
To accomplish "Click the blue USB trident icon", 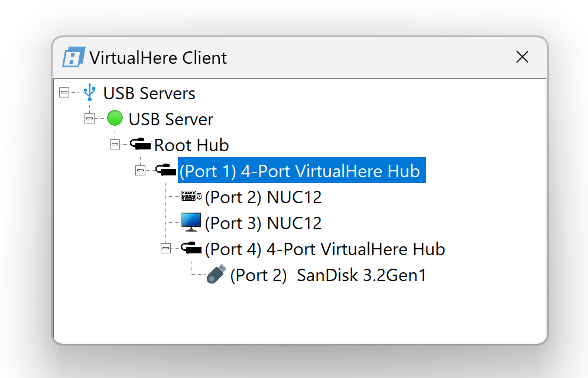I will pos(90,93).
